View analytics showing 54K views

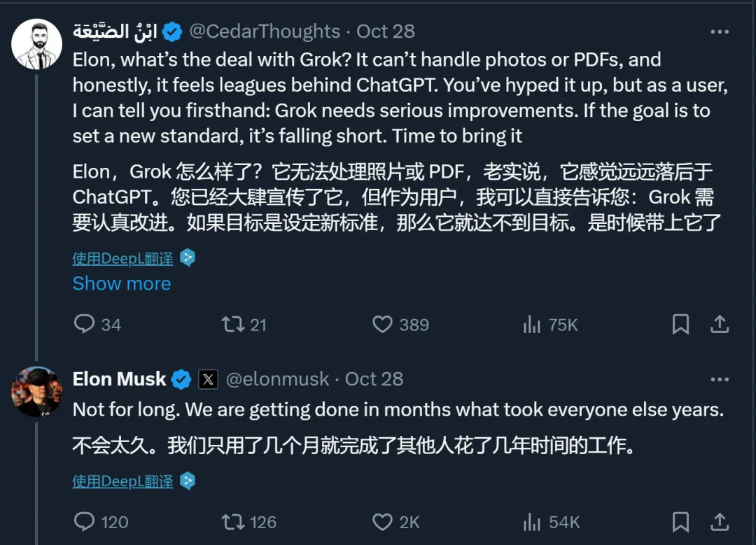point(532,521)
